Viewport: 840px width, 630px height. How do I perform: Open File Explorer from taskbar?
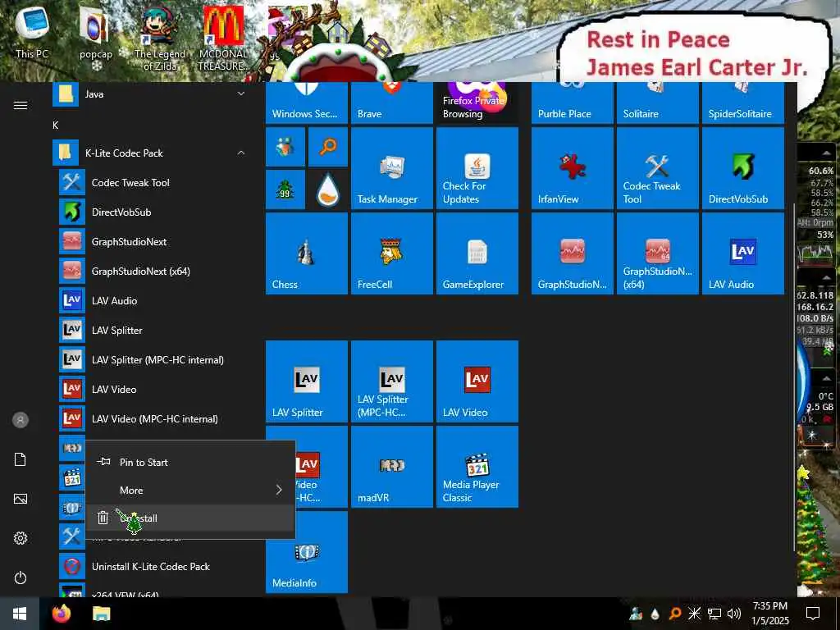pos(101,614)
